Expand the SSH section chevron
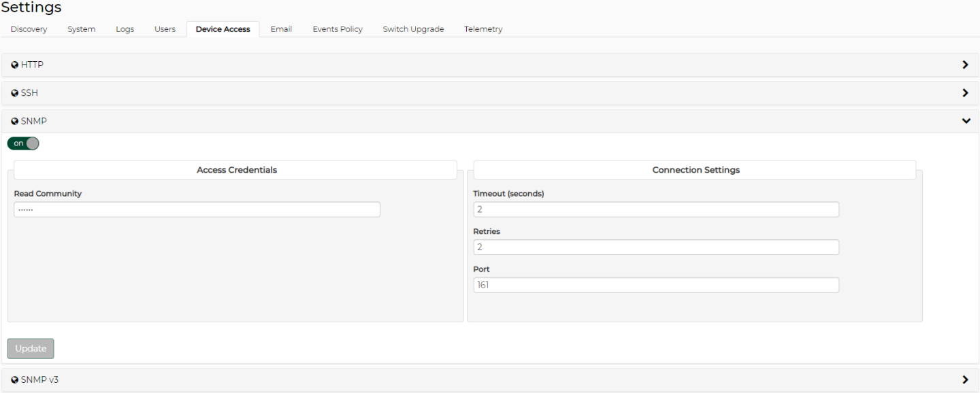The height and width of the screenshot is (393, 980). point(965,93)
